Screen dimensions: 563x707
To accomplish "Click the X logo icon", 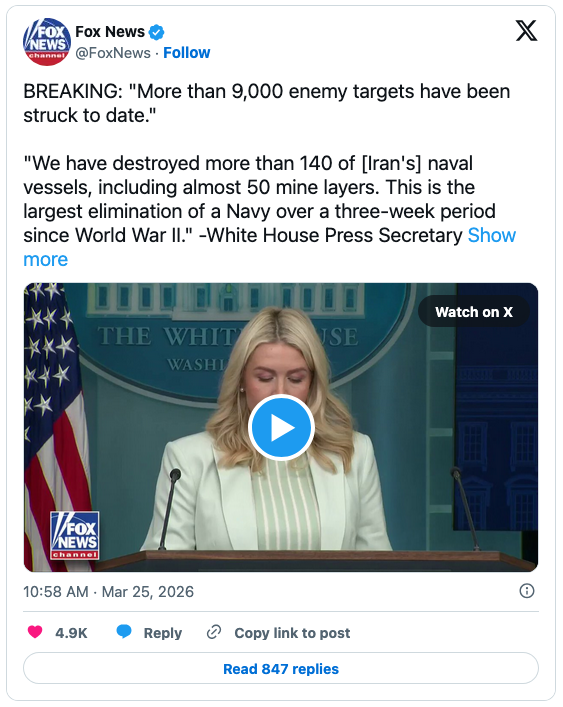I will click(526, 31).
